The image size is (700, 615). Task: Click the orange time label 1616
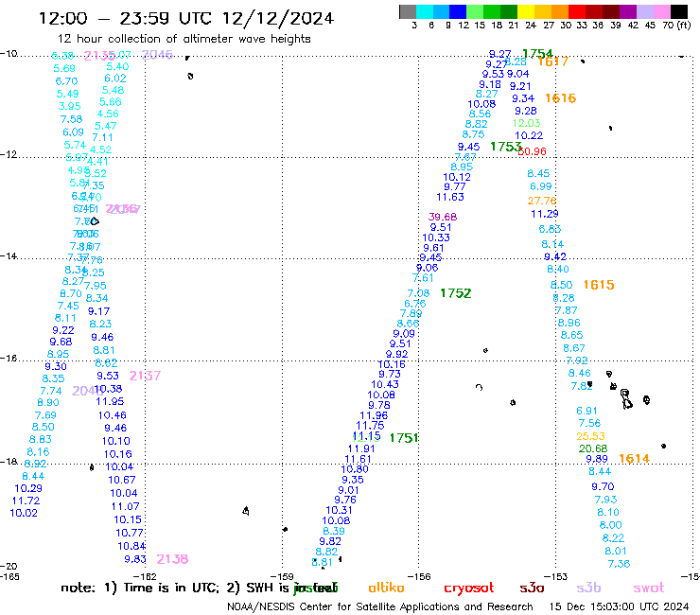click(x=561, y=97)
